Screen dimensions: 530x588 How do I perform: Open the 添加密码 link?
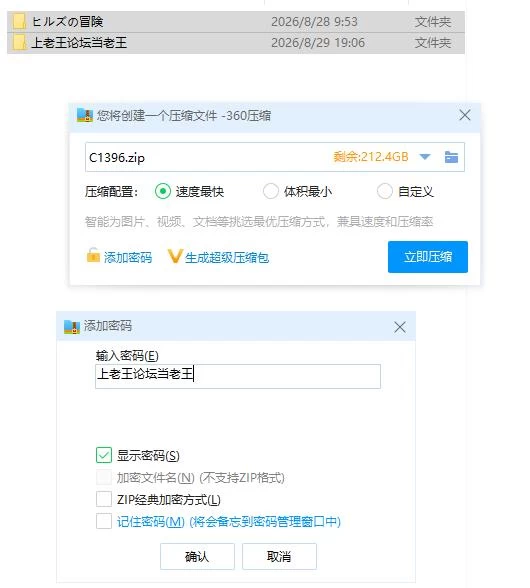(128, 258)
